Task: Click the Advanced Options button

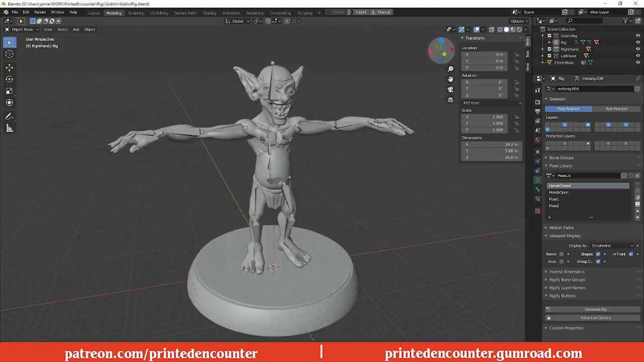Action: 592,318
